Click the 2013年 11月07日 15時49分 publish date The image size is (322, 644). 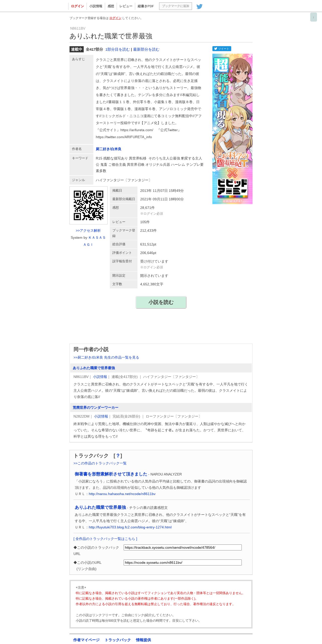coord(162,191)
